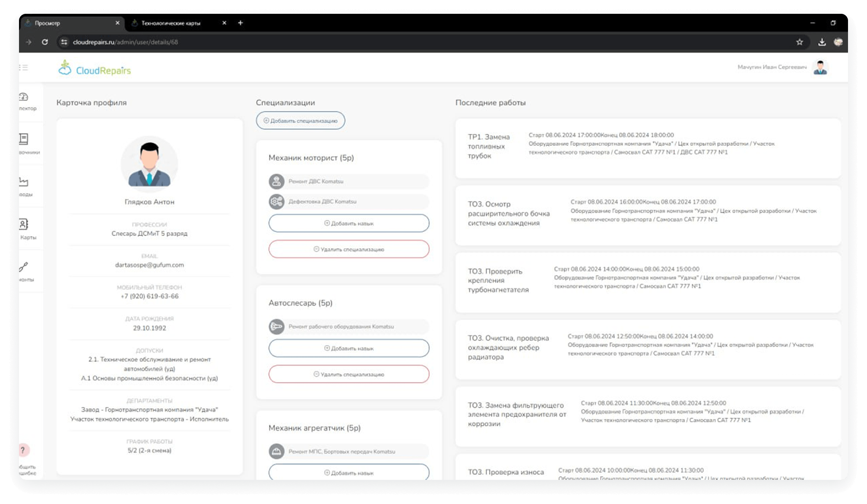Click the email dartasospe@gufum.com
The image size is (867, 504).
click(x=149, y=265)
